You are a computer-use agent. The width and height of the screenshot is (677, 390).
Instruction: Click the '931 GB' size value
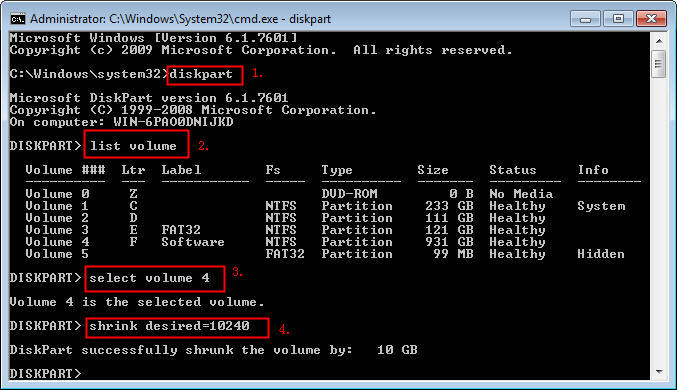point(449,242)
